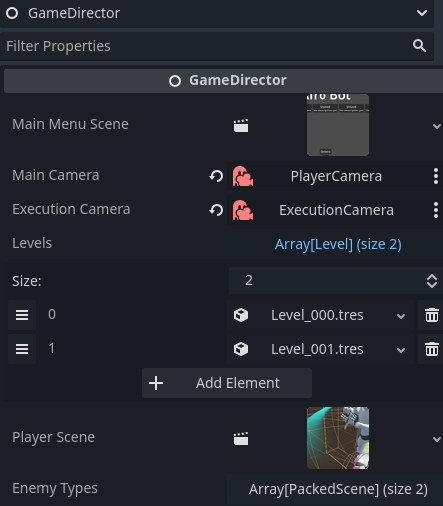Reset Execution Camera with the revert arrow
This screenshot has width=443, height=506.
coord(216,210)
